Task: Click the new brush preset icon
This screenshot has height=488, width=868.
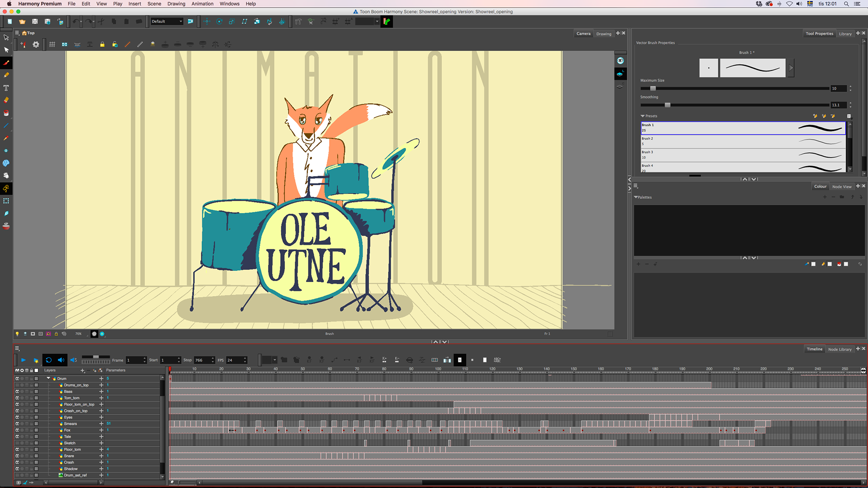Action: coord(815,116)
